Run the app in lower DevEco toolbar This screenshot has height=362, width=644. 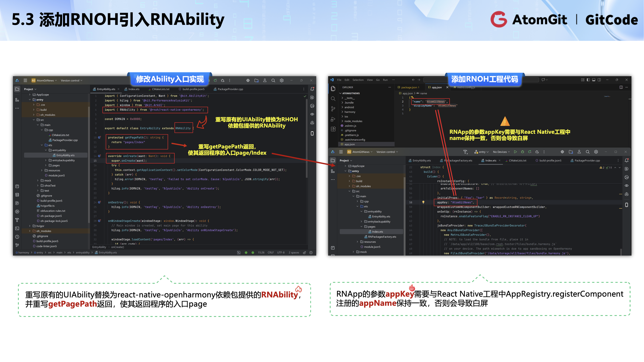tap(515, 152)
